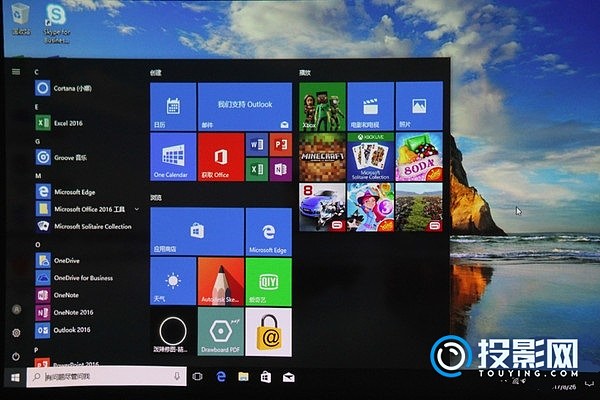Image resolution: width=600 pixels, height=400 pixels.
Task: Open the Mail tile showing Outlook
Action: pos(245,107)
